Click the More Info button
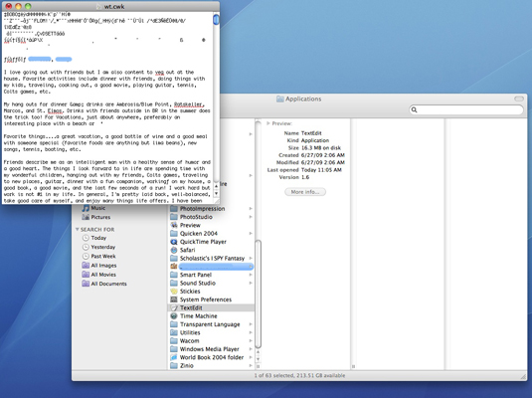This screenshot has width=532, height=398. click(x=305, y=192)
